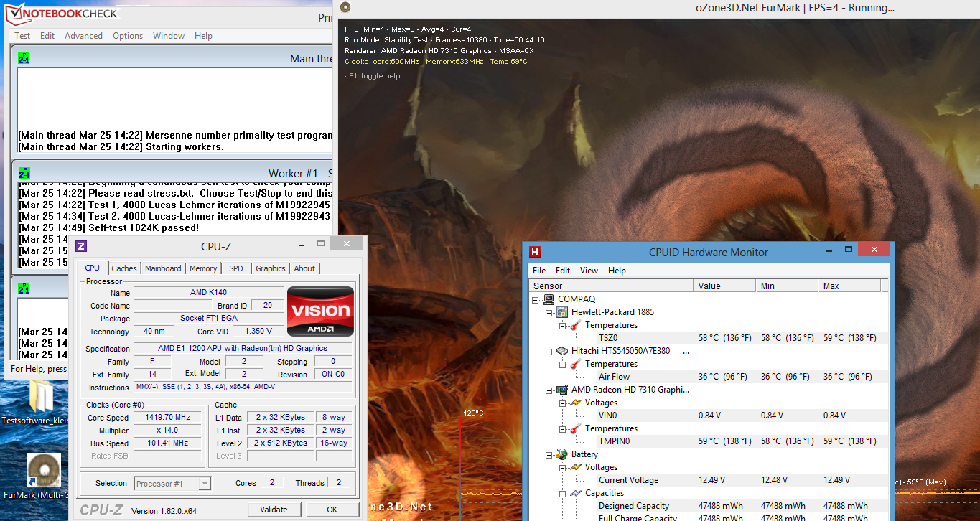Open the Advanced menu in Prime95
This screenshot has height=521, width=980.
coord(83,36)
